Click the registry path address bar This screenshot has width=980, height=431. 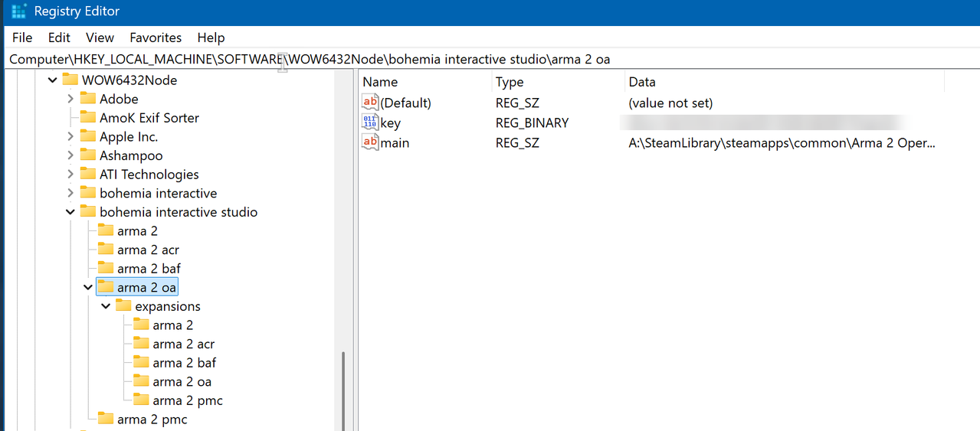tap(490, 59)
